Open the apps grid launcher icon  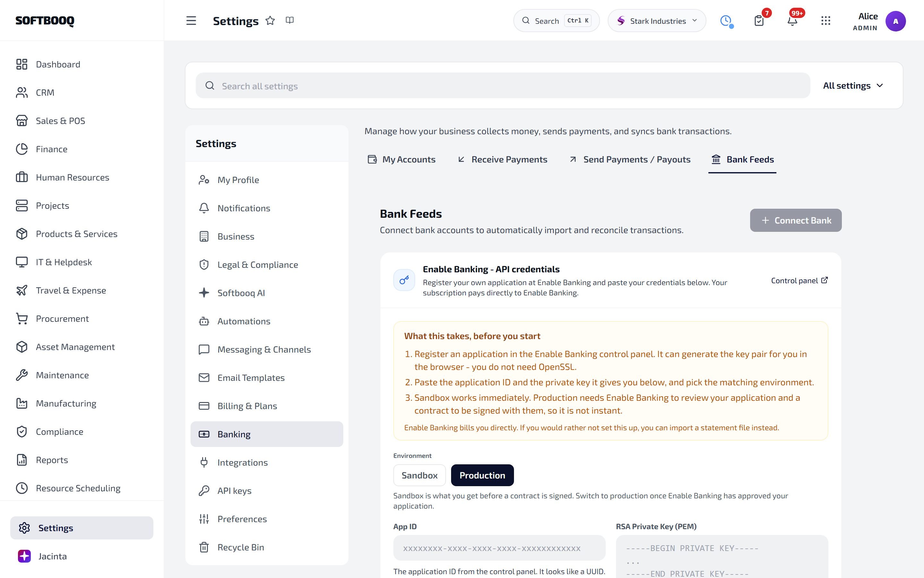point(826,21)
